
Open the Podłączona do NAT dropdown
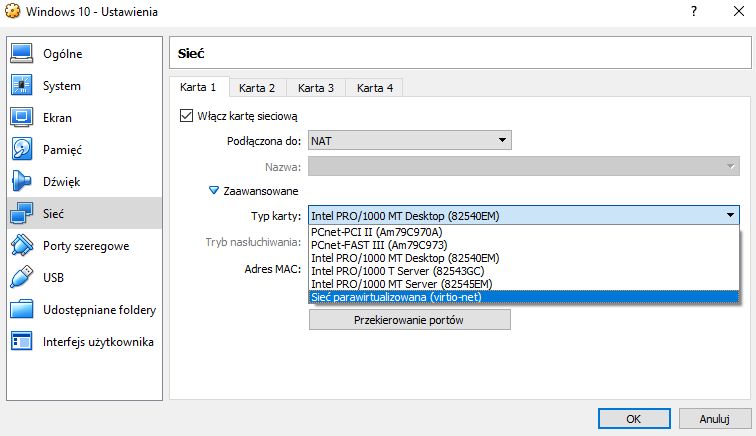[410, 140]
